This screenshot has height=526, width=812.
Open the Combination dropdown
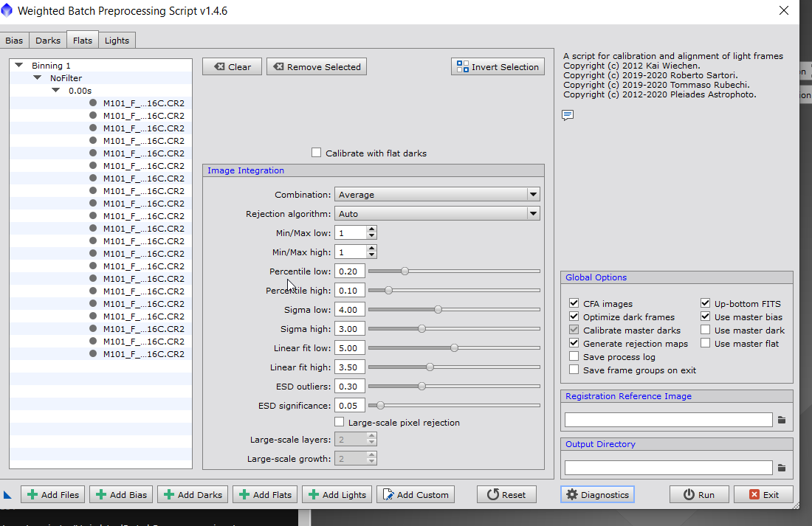coord(437,195)
